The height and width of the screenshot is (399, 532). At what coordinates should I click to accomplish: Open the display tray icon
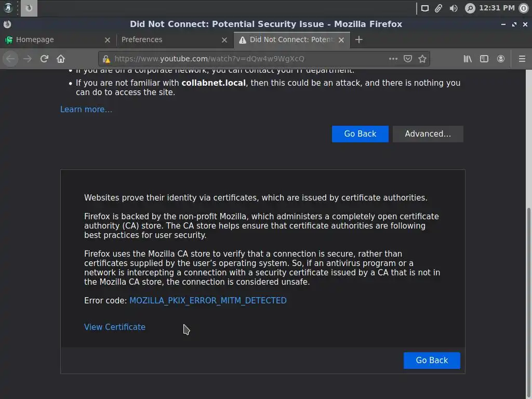425,8
